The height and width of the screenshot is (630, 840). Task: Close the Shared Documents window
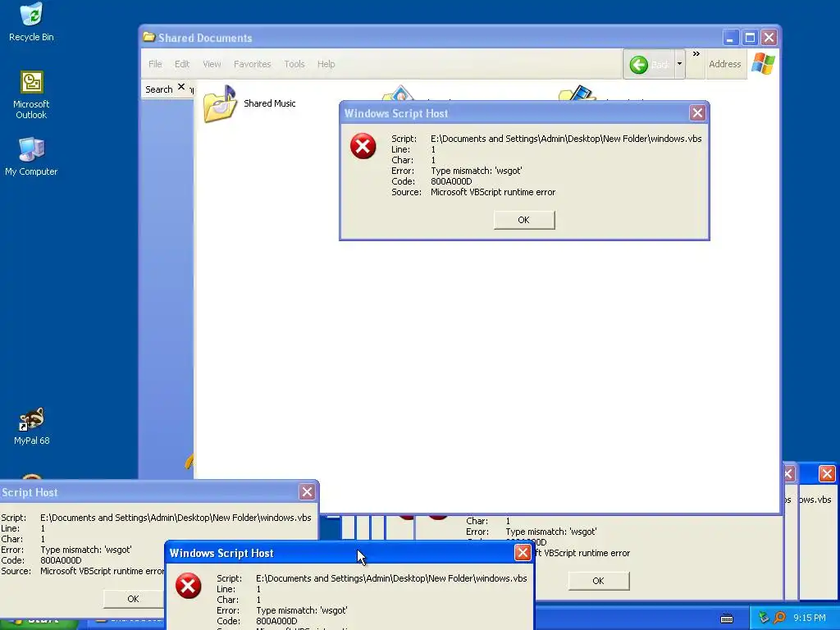769,38
